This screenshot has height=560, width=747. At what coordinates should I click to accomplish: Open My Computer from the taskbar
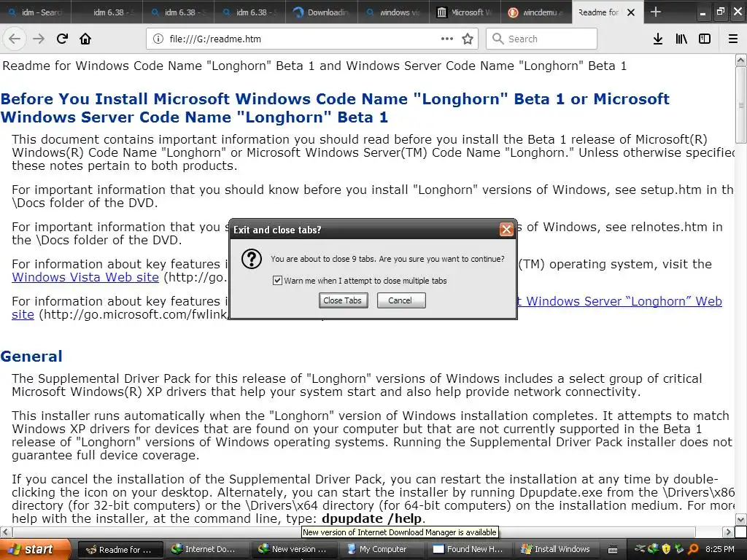[x=381, y=550]
